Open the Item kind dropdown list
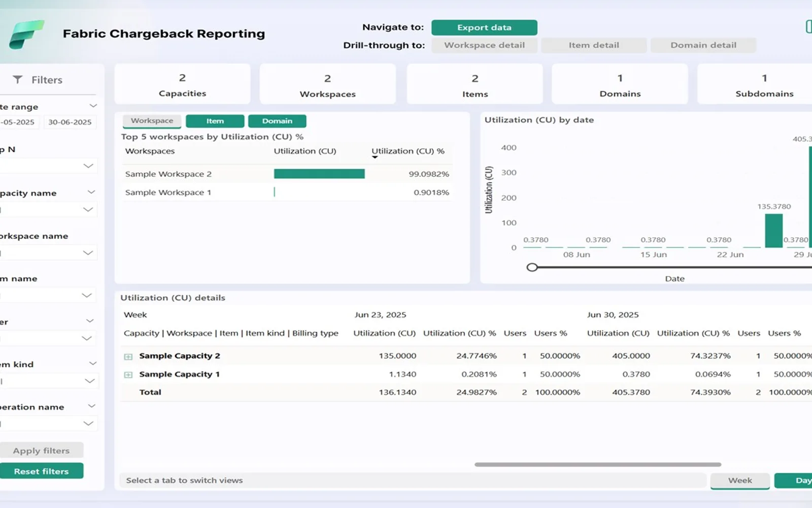 89,380
